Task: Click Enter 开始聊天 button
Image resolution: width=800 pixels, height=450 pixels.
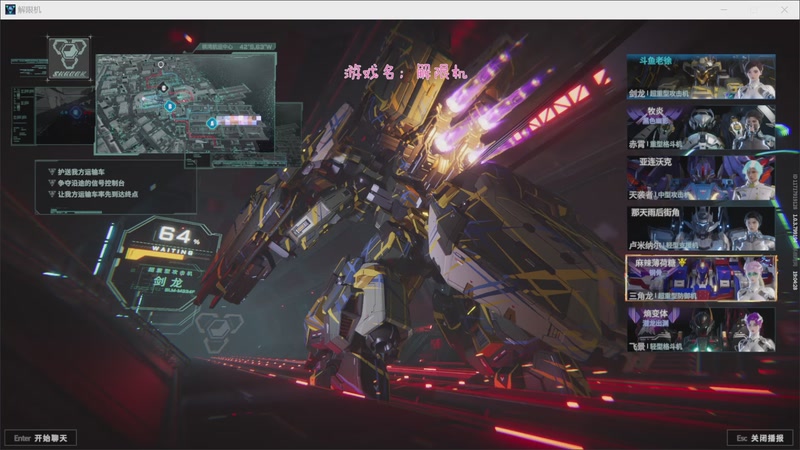Action: tap(41, 438)
